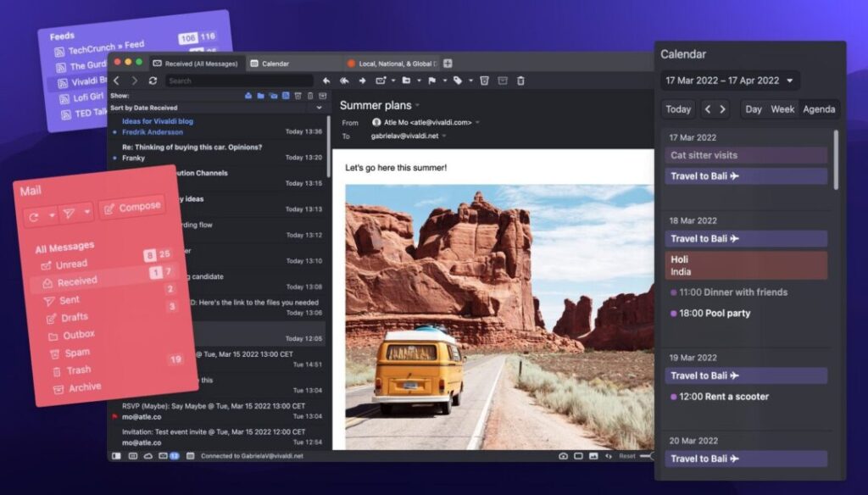Open the Cat sitter visits calendar event
Image resolution: width=868 pixels, height=495 pixels.
pos(746,156)
